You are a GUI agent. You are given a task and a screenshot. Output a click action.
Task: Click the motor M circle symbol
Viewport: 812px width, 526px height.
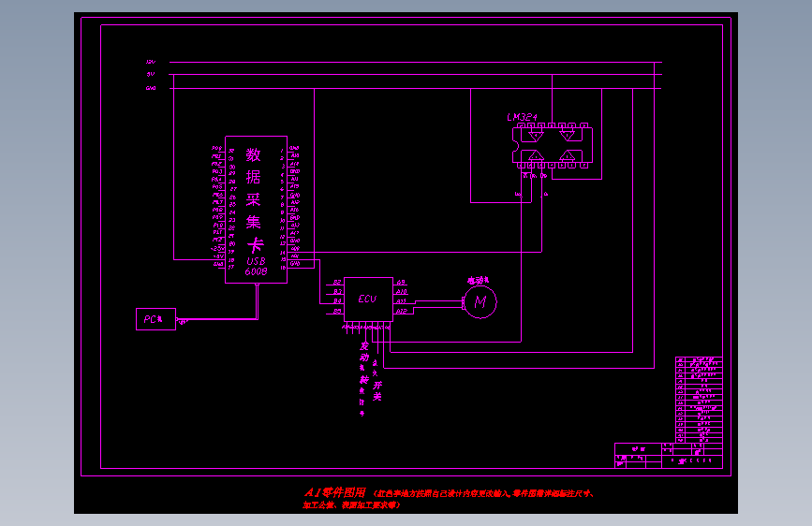[480, 302]
